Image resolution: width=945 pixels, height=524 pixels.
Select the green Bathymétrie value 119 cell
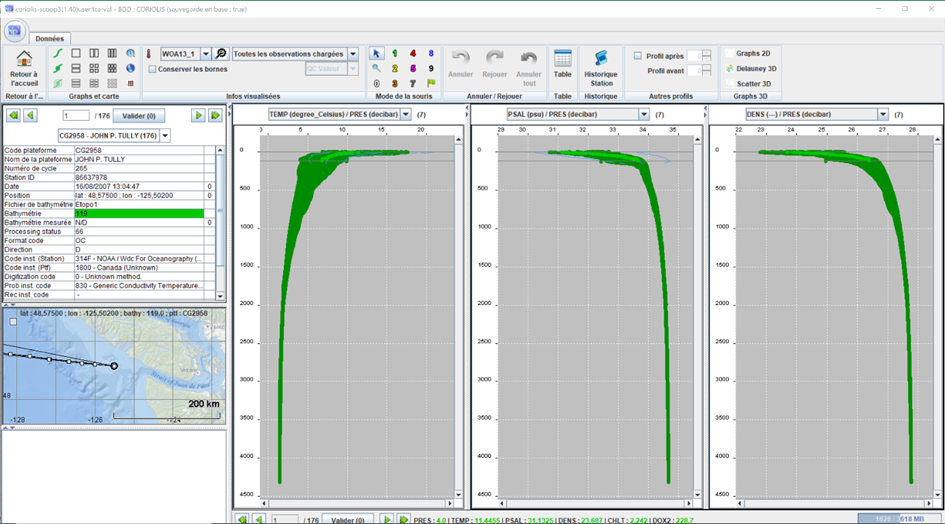tap(139, 213)
